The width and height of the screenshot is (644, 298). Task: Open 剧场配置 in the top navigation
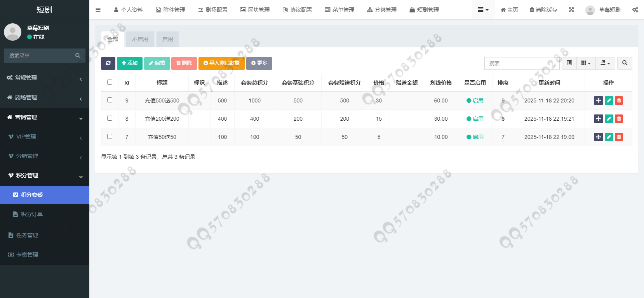pyautogui.click(x=213, y=10)
